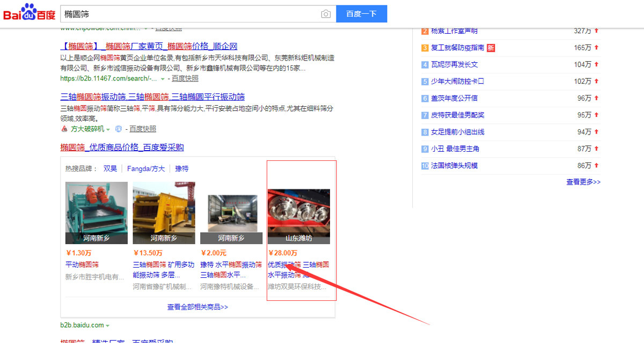This screenshot has width=644, height=362.
Task: Click the Baidu logo
Action: (30, 13)
